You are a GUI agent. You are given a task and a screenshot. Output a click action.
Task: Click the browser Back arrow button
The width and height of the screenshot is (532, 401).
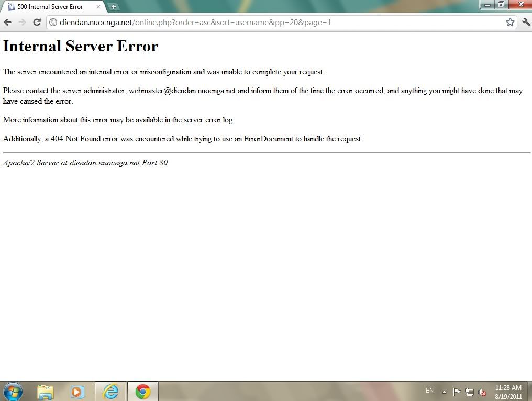7,22
